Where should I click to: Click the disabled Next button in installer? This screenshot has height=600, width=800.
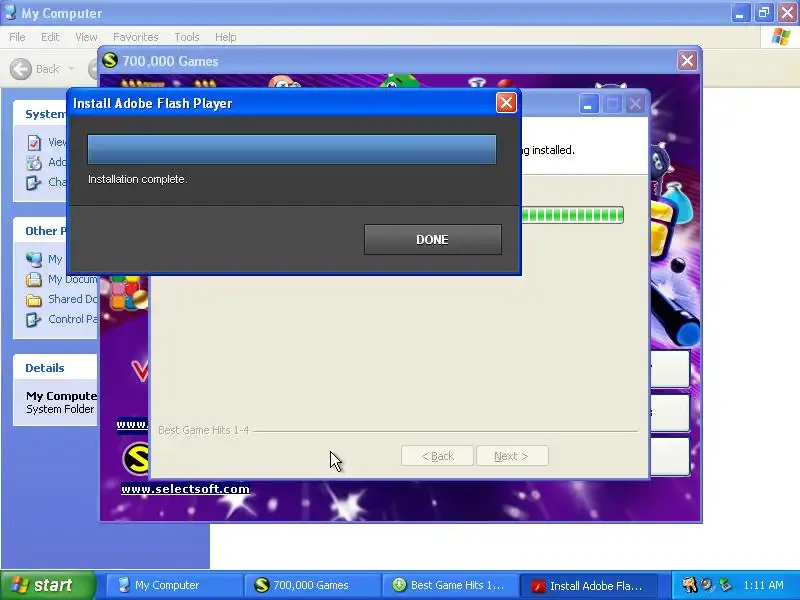click(x=512, y=456)
